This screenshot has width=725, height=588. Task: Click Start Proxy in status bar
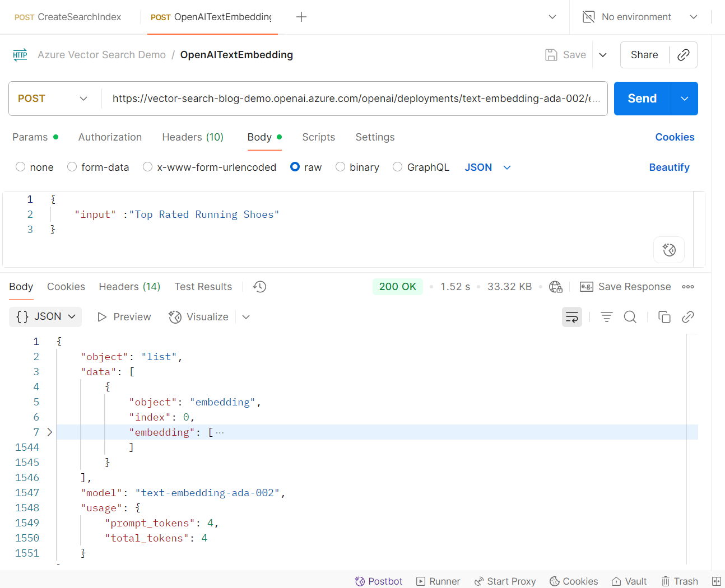click(x=505, y=581)
